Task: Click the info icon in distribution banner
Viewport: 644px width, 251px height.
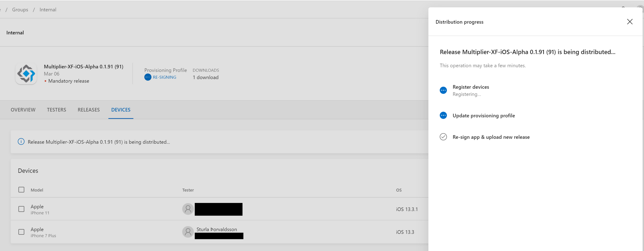Action: tap(21, 142)
